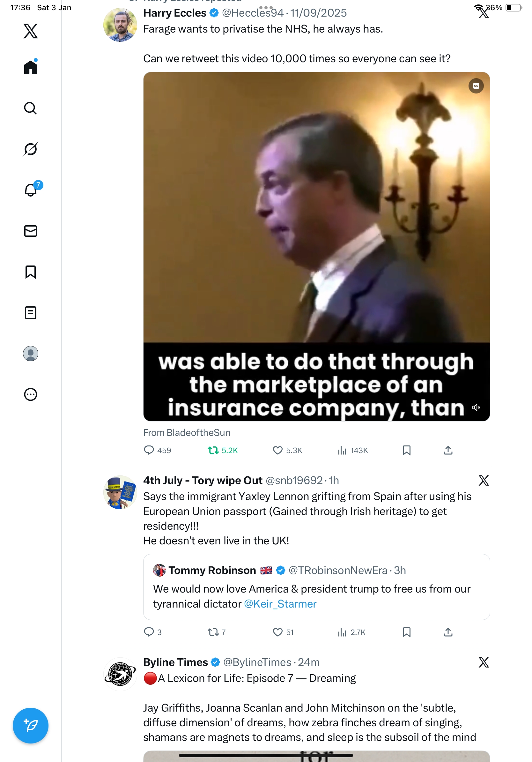The height and width of the screenshot is (762, 532).
Task: Open the @Keir_Starmer mention link
Action: tap(280, 604)
